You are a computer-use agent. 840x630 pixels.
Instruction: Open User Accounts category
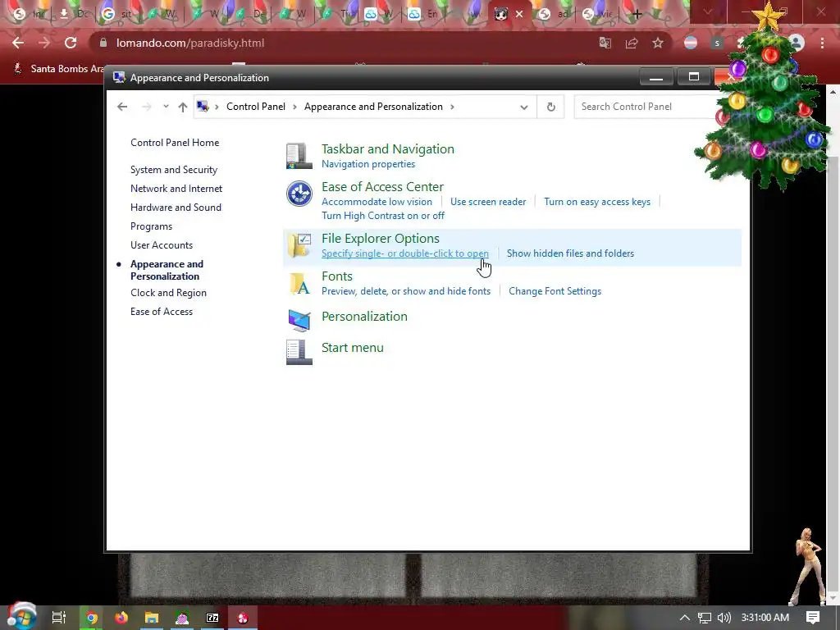pyautogui.click(x=162, y=244)
